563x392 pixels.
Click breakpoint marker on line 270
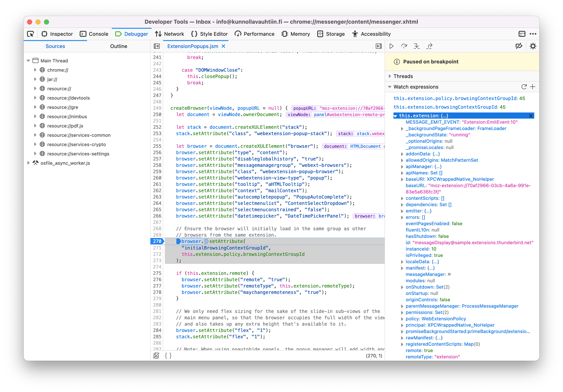(157, 241)
